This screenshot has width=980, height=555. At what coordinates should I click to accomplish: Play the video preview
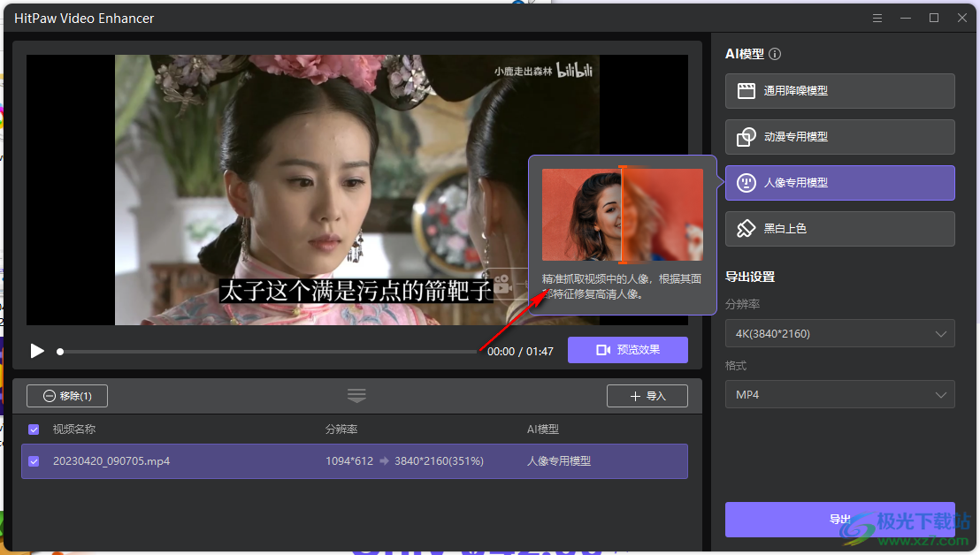tap(37, 351)
